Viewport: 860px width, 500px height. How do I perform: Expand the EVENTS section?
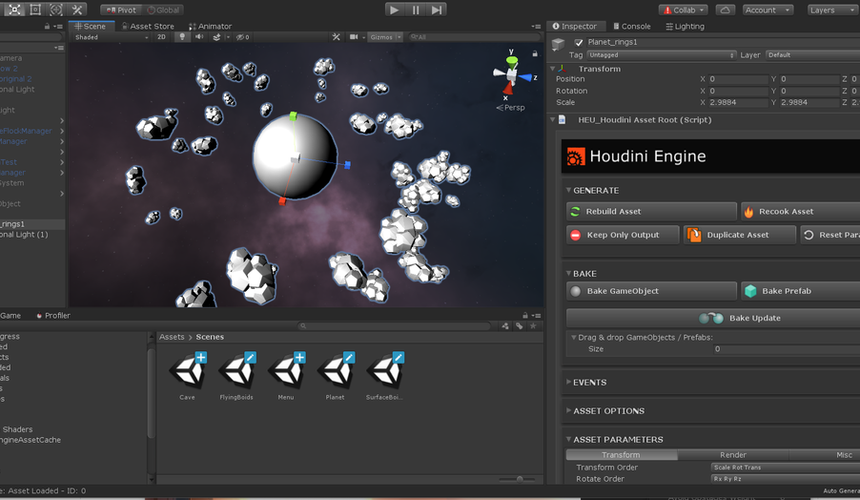click(x=569, y=382)
